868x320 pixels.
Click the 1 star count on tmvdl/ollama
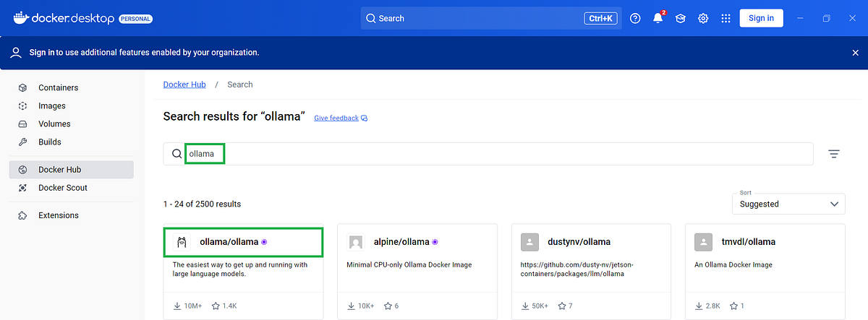[x=738, y=306]
